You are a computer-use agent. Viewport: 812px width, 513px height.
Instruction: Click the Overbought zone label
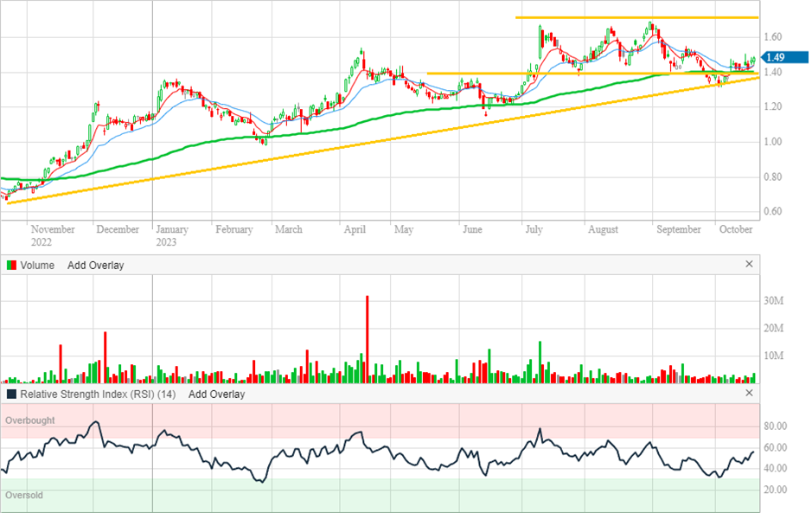pos(30,420)
